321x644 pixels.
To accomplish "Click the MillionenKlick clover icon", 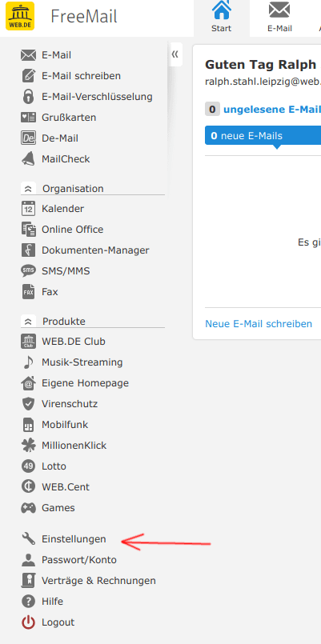I will click(28, 446).
